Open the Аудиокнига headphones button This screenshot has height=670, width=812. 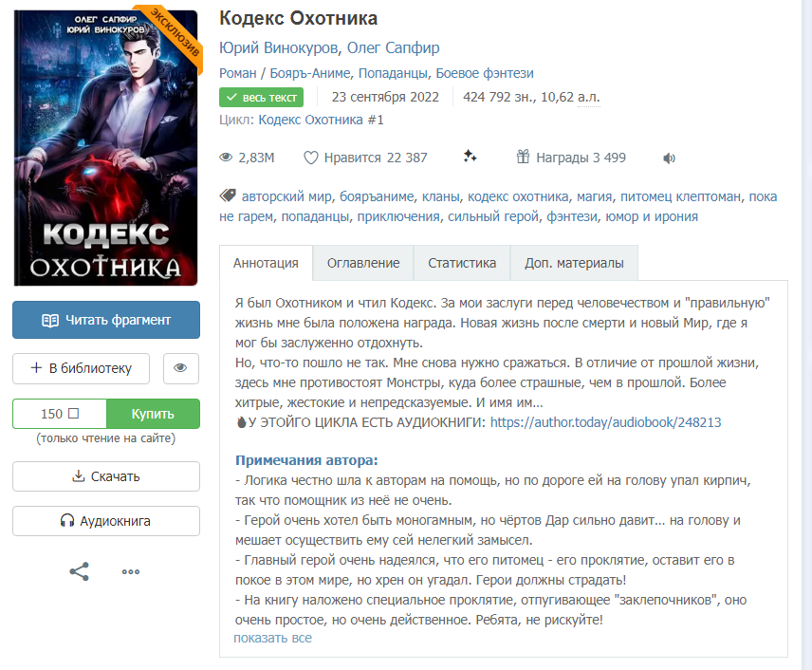pyautogui.click(x=106, y=521)
